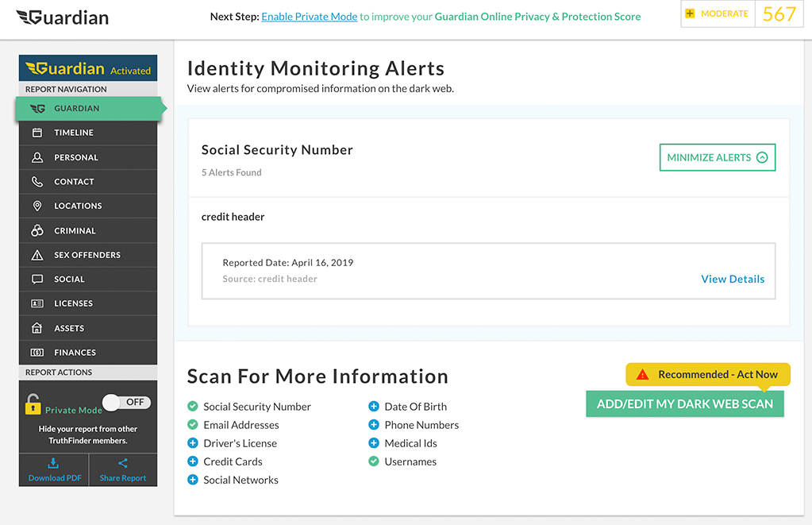Open the Guardian report section
Screen dimensions: 812x525
tap(88, 109)
